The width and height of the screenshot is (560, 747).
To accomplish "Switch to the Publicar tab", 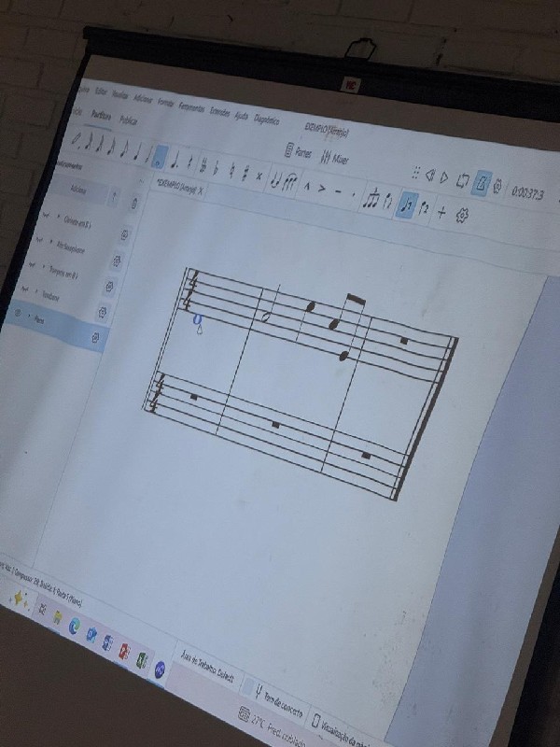I will pyautogui.click(x=128, y=120).
